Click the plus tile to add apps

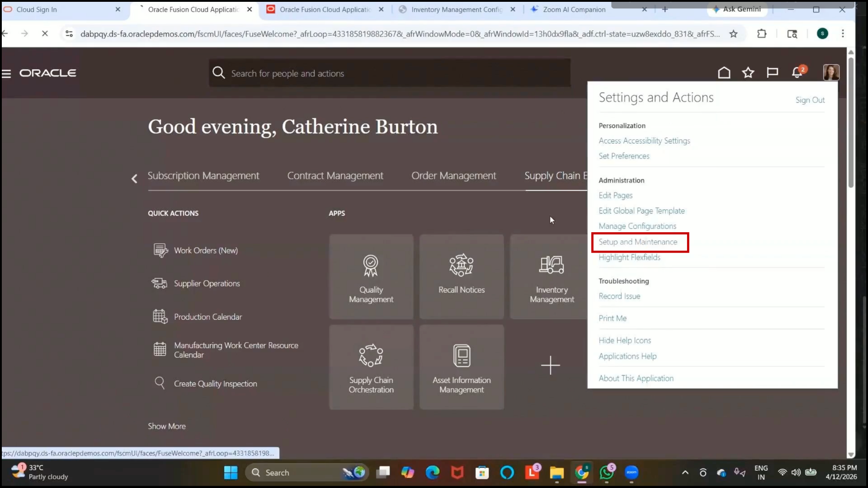(550, 365)
